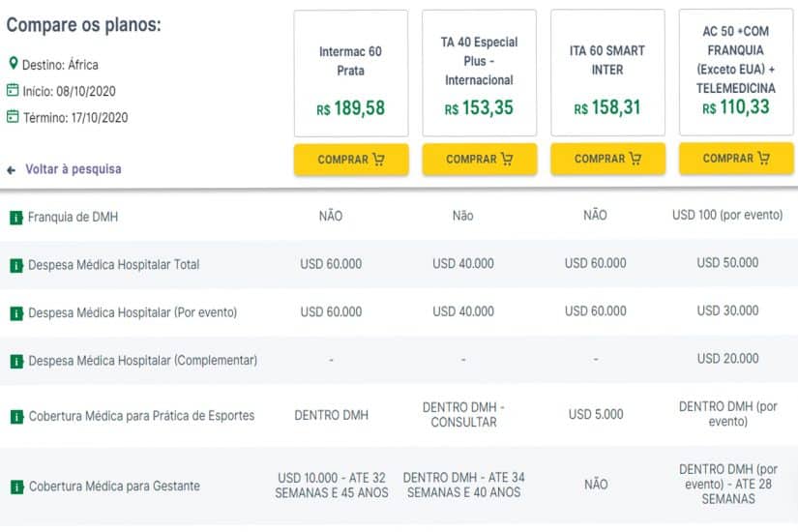The width and height of the screenshot is (798, 532).
Task: Select the TA 40 Especial Plus Internacional card
Action: pyautogui.click(x=480, y=73)
